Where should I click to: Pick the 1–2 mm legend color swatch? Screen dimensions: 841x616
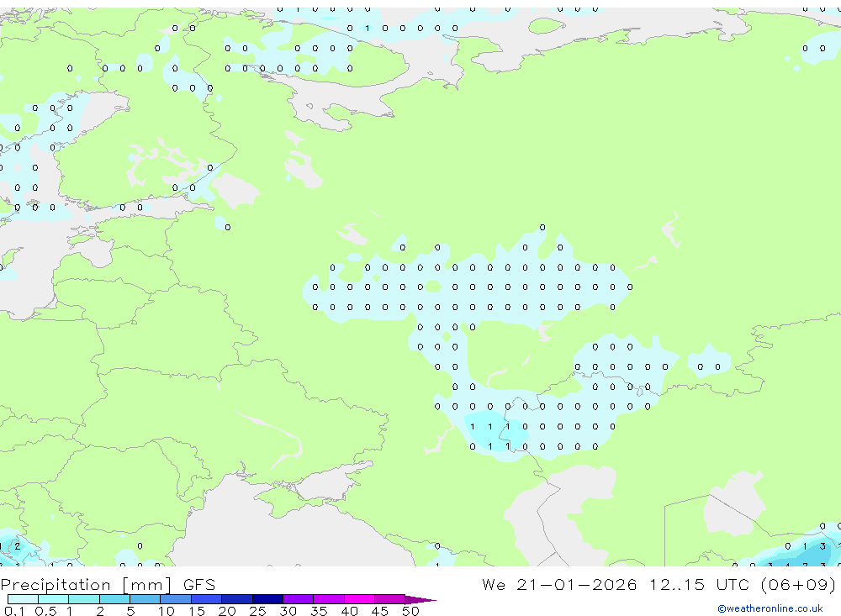[83, 599]
